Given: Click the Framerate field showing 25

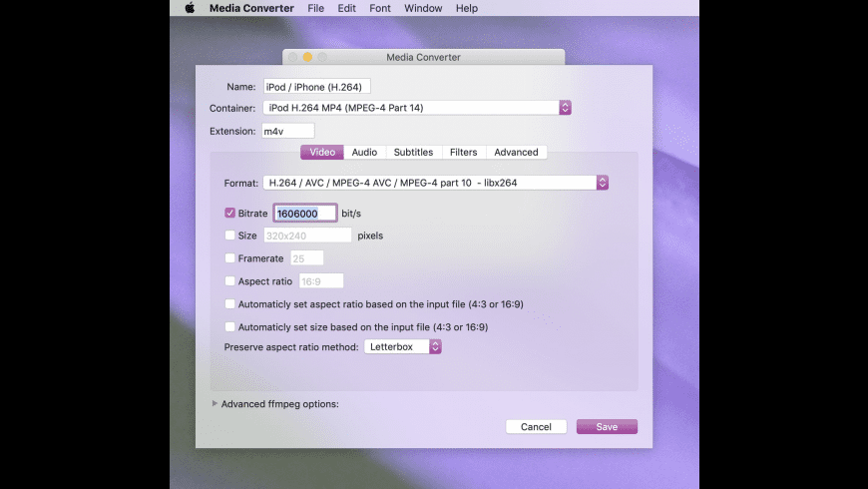Looking at the screenshot, I should 306,258.
